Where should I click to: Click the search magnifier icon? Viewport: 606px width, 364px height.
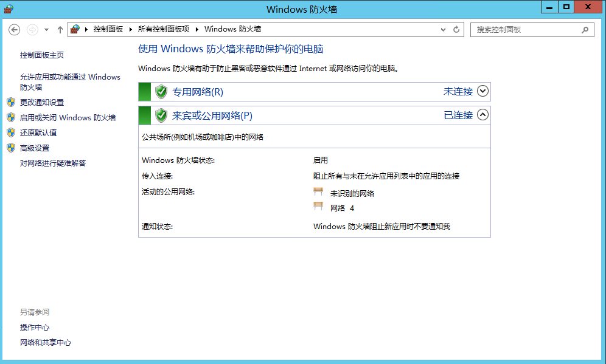(585, 30)
